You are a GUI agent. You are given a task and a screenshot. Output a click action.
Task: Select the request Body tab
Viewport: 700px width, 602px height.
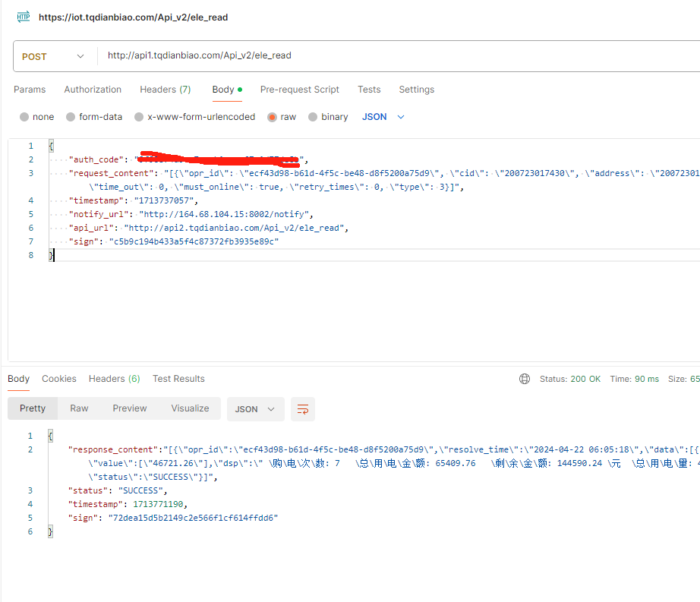(x=227, y=90)
